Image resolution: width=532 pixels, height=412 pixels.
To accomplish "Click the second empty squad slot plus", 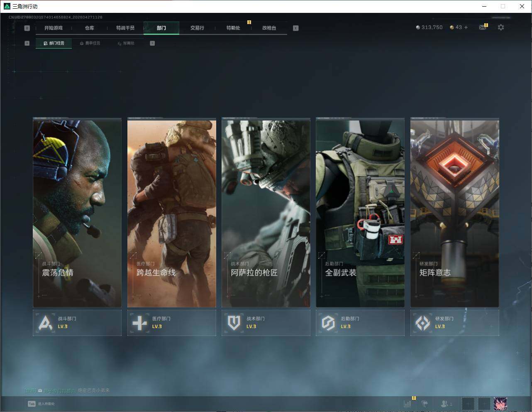I will (484, 403).
